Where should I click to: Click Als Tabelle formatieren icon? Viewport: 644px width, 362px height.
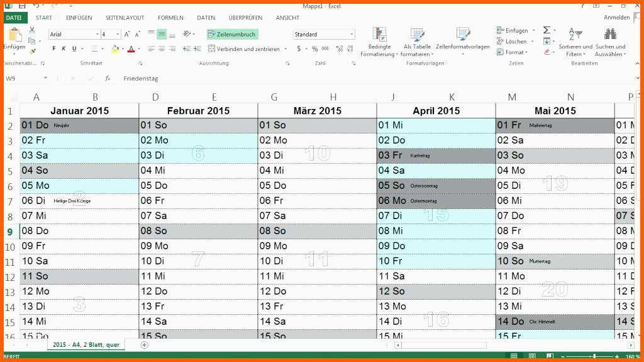click(417, 35)
